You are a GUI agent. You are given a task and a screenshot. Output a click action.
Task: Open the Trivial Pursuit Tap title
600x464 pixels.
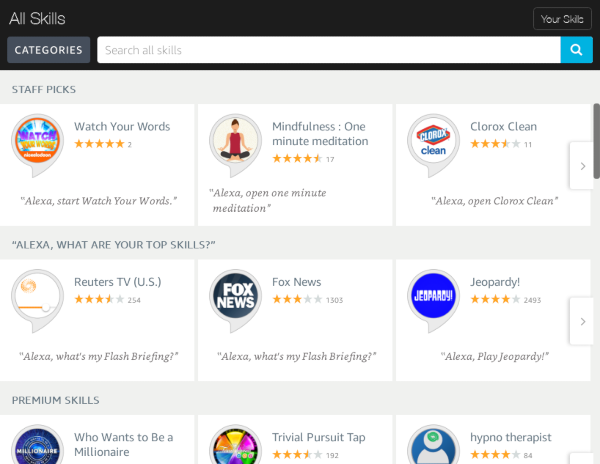coord(318,437)
